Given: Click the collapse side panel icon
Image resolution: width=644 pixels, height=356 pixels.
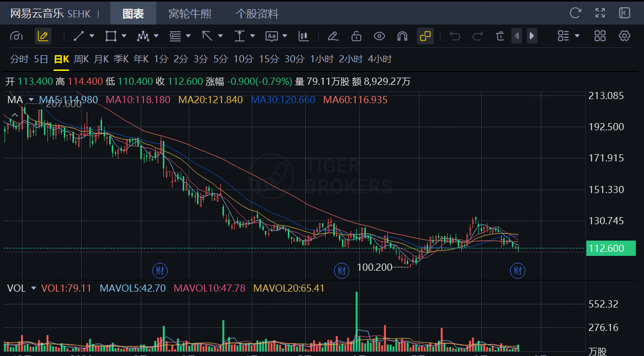Looking at the screenshot, I should [x=625, y=13].
